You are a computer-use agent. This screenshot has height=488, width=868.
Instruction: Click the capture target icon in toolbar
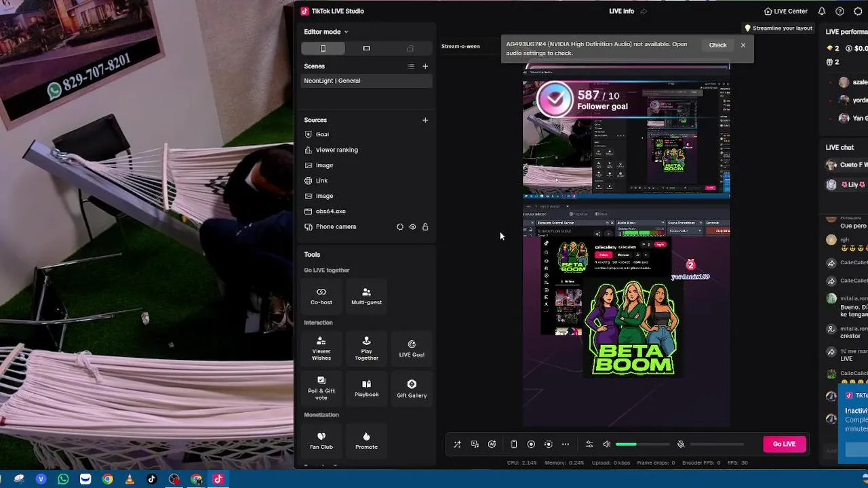(x=548, y=445)
